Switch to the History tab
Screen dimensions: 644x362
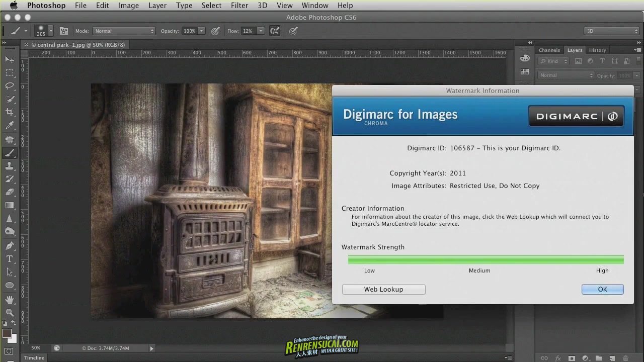tap(597, 50)
